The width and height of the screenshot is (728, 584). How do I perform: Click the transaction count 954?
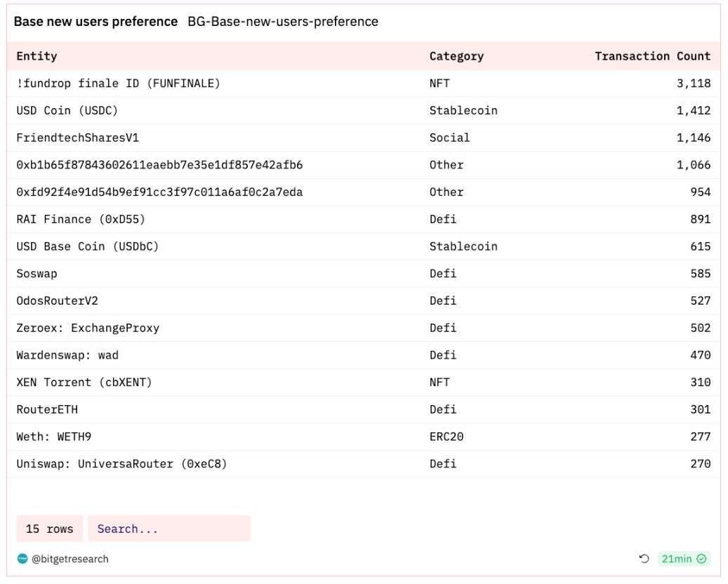pos(701,192)
